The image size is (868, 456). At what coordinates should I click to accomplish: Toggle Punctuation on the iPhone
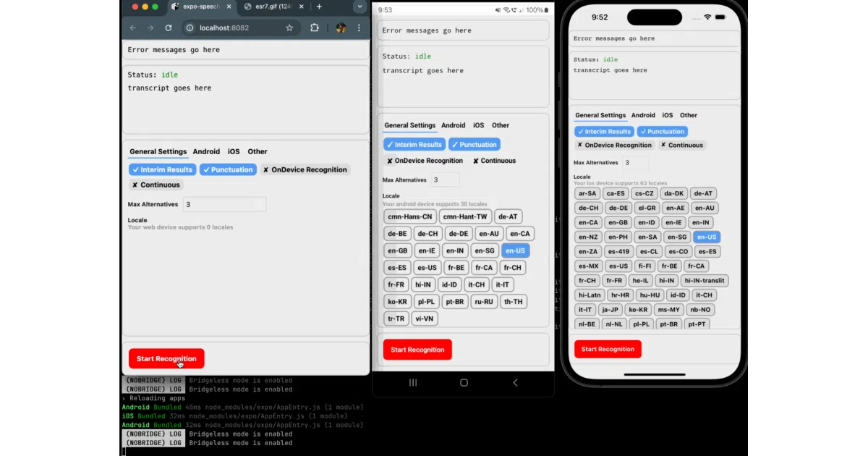(663, 132)
